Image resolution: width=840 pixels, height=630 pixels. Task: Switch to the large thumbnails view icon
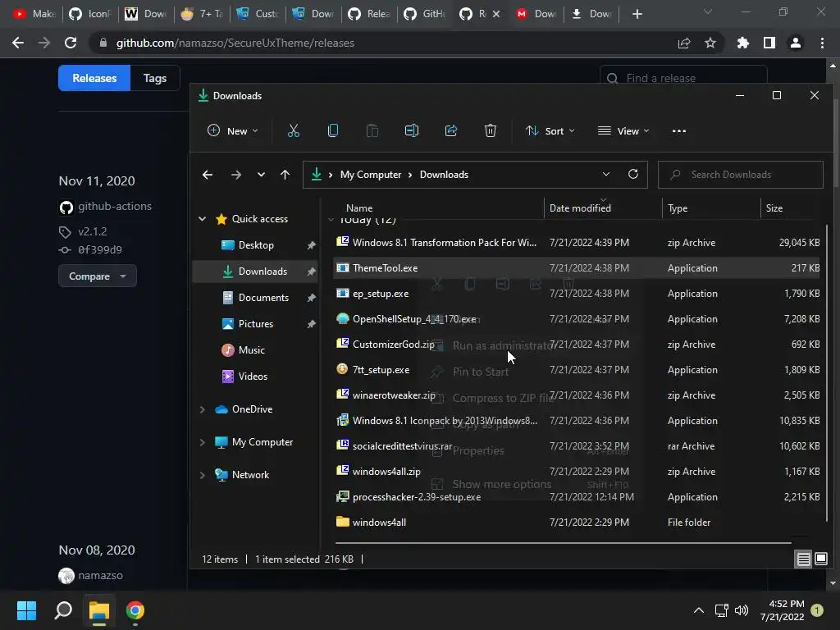[x=820, y=559]
